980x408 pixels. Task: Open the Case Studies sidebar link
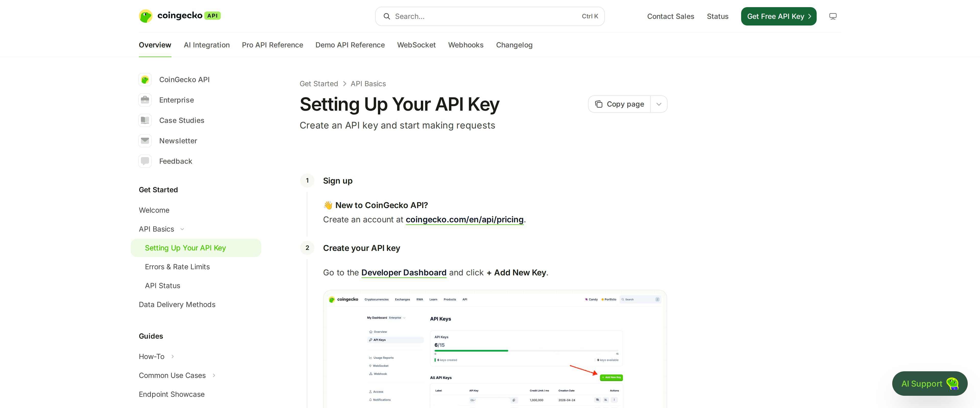181,120
